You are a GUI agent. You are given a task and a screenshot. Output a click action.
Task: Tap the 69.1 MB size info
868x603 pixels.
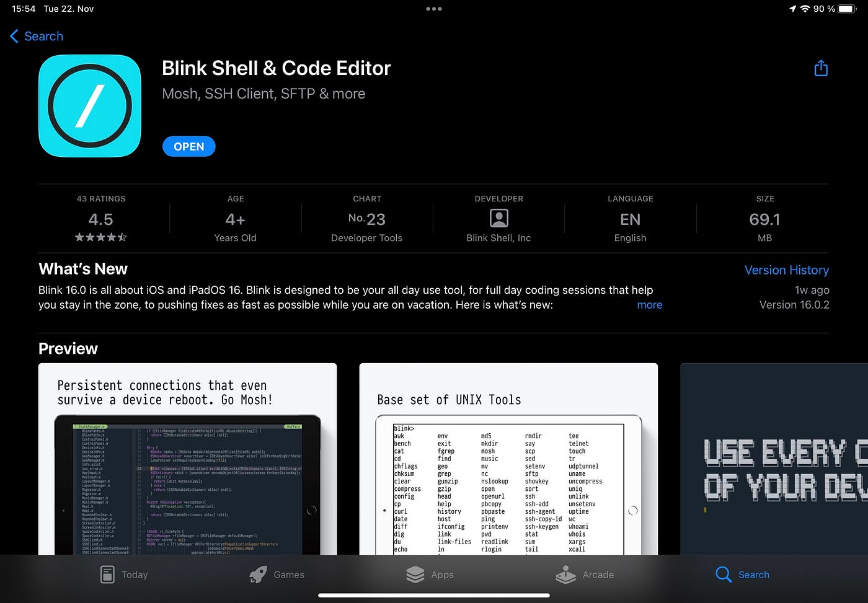[765, 219]
